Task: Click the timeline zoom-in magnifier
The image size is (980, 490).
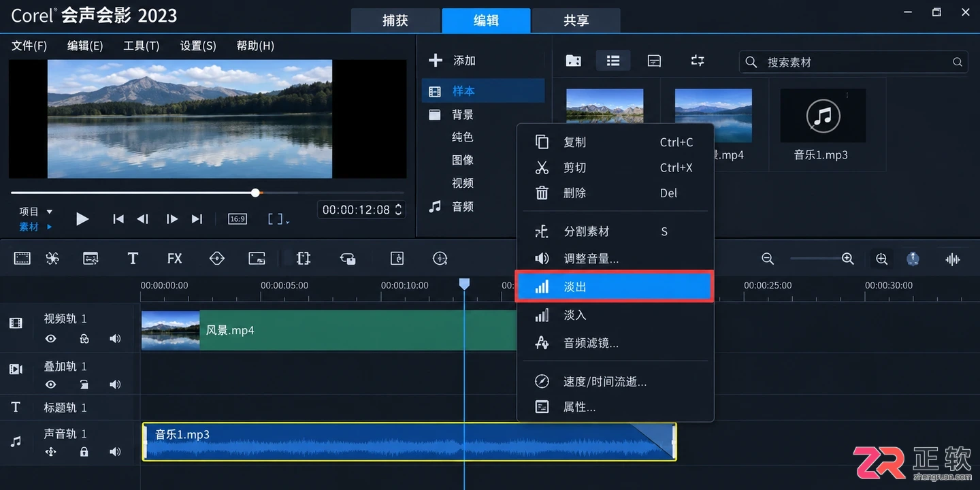Action: [847, 259]
